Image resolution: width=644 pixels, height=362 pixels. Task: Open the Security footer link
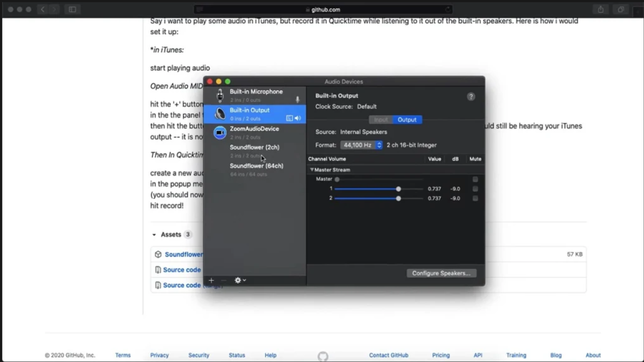click(199, 355)
